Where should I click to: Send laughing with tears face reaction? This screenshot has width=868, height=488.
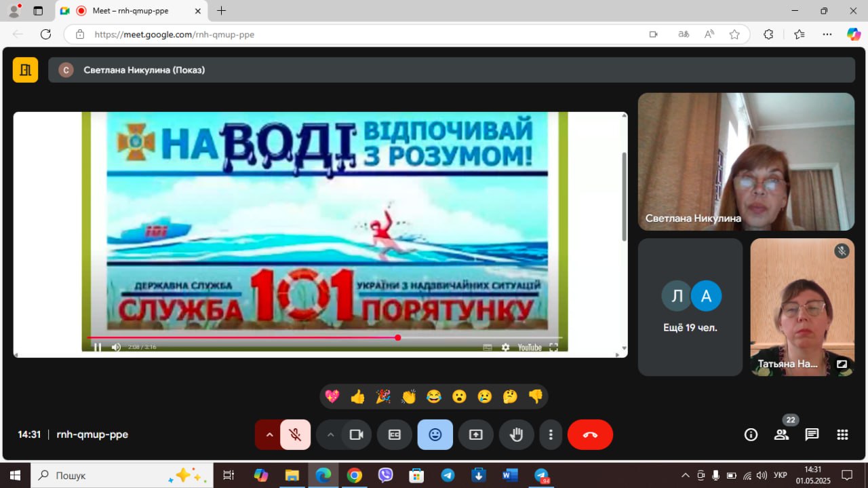(434, 396)
